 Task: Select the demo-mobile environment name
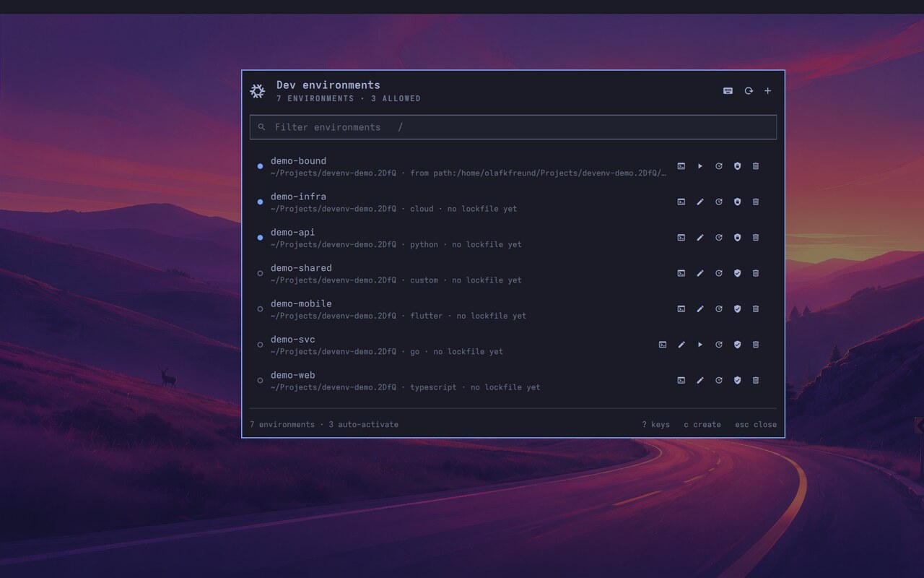tap(301, 304)
